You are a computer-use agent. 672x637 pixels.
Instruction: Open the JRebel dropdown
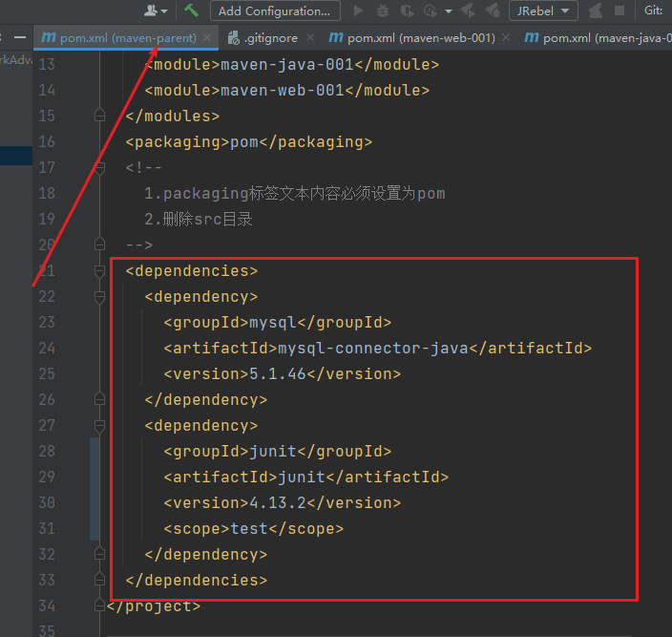point(543,11)
